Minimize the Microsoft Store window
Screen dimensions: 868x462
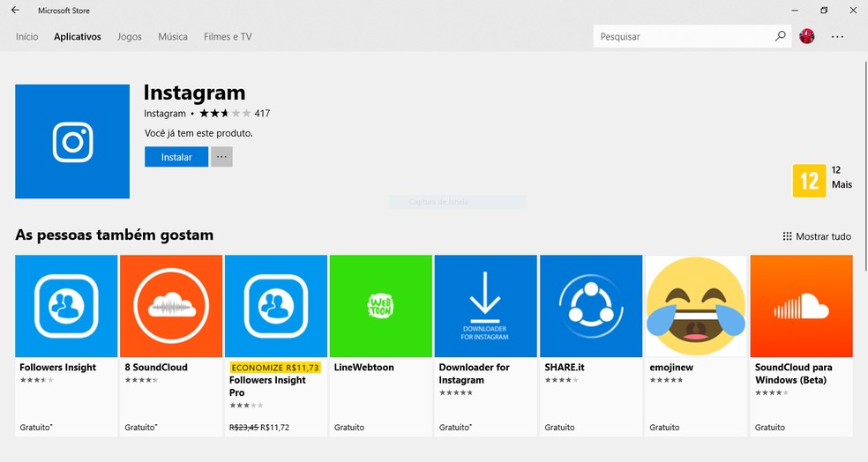click(x=795, y=10)
